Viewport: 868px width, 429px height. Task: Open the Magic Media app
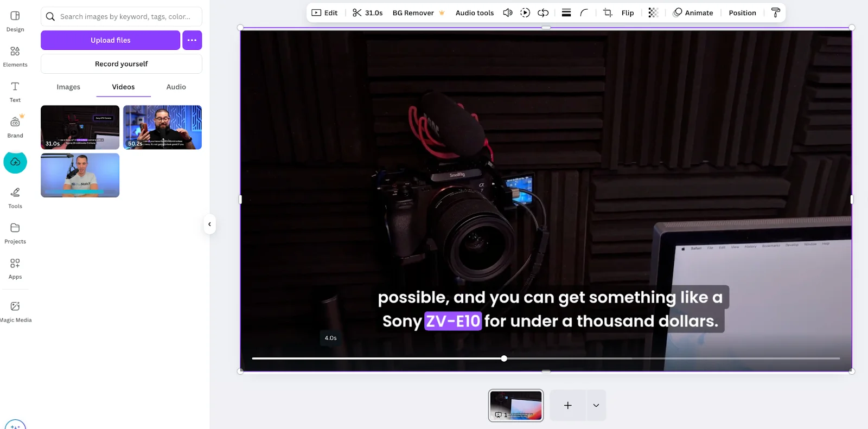click(x=15, y=312)
